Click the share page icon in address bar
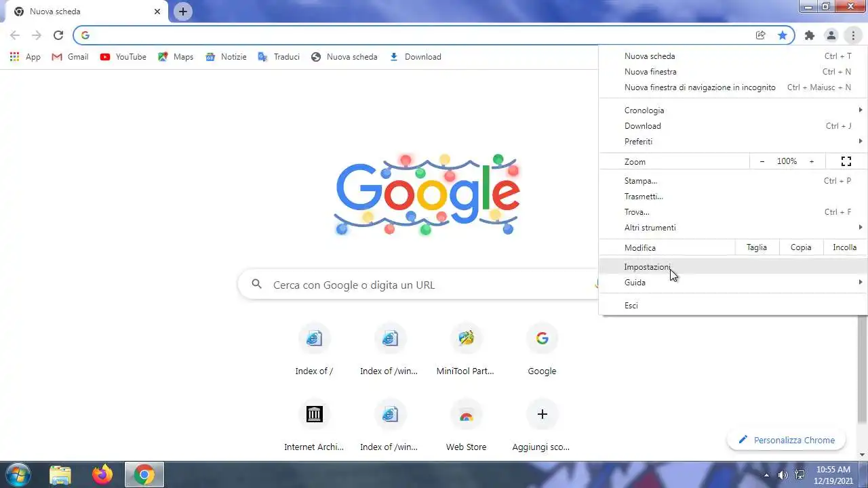 point(761,35)
